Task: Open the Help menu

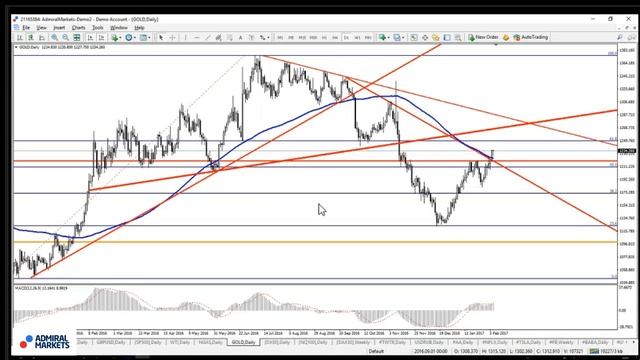Action: 139,28
